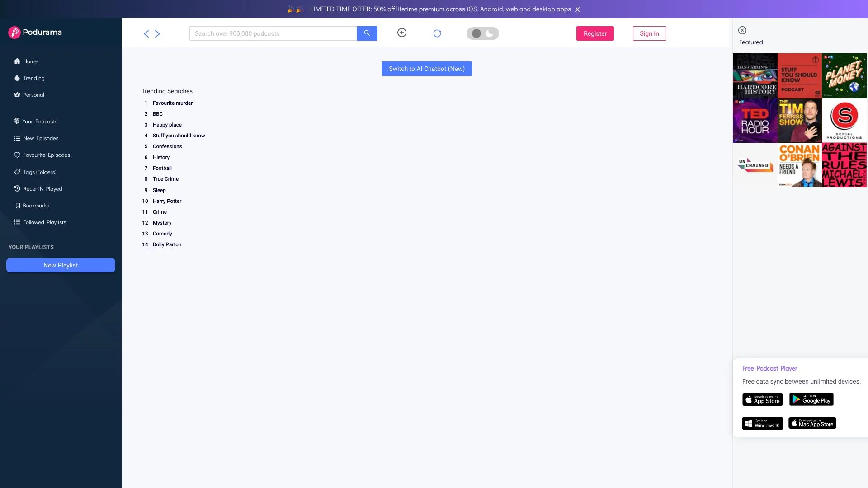Open Personal in the sidebar
This screenshot has height=488, width=868.
pos(29,95)
